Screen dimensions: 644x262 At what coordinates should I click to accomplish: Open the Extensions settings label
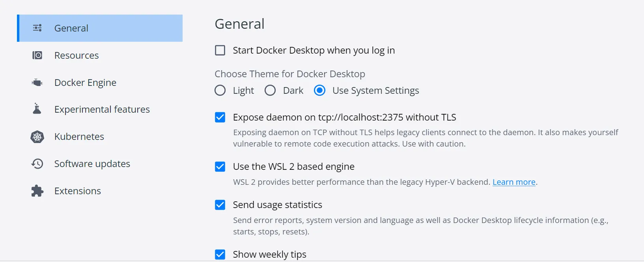pyautogui.click(x=78, y=191)
